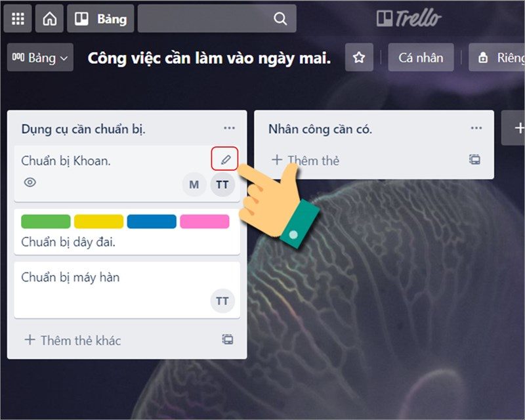Screen dimensions: 525x420
Task: Star this board with the star icon
Action: [359, 57]
